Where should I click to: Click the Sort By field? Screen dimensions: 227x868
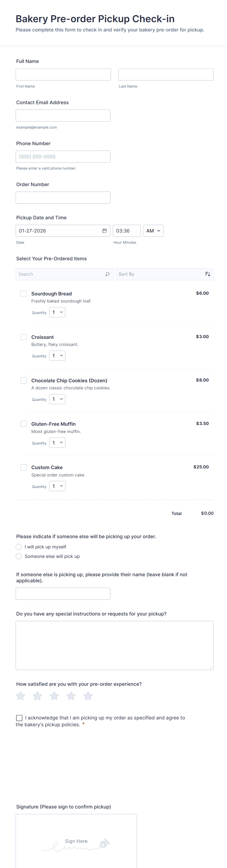point(160,274)
